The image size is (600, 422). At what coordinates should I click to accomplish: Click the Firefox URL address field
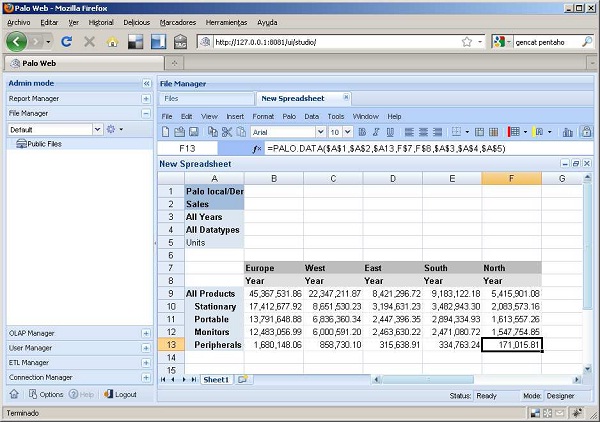click(x=337, y=42)
